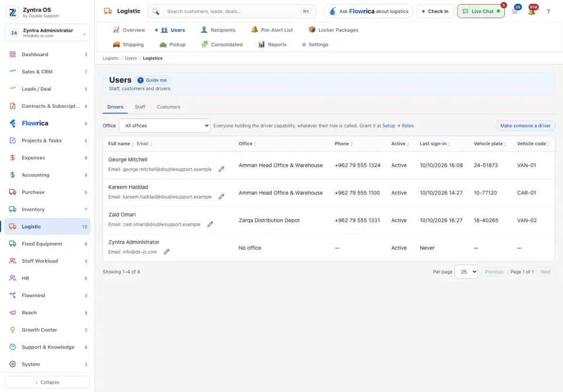Open Reach in the sidebar
This screenshot has height=392, width=563.
(48, 313)
